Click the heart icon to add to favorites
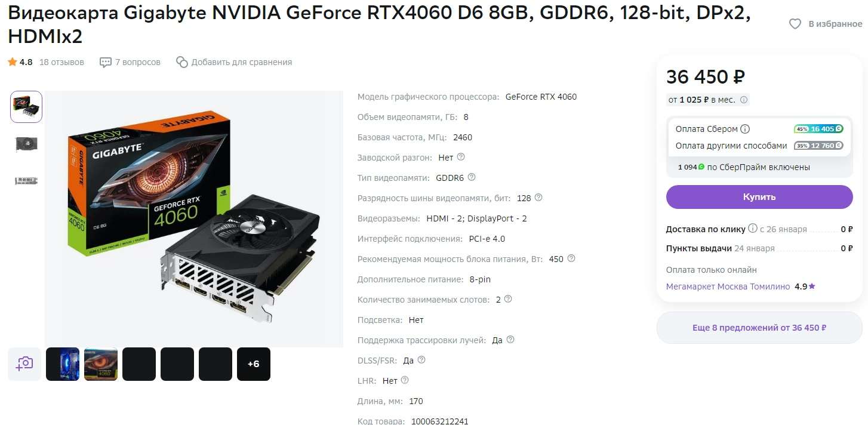The height and width of the screenshot is (425, 868). [795, 24]
